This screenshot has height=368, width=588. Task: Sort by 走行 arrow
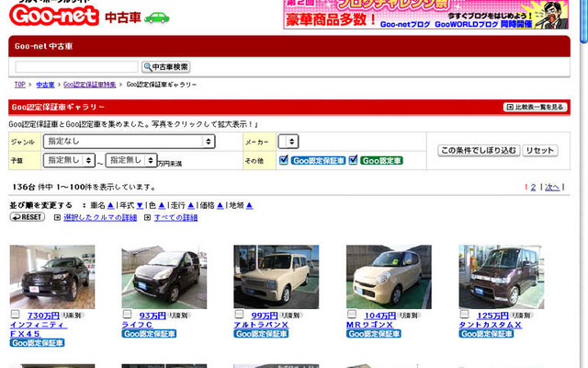click(x=191, y=205)
